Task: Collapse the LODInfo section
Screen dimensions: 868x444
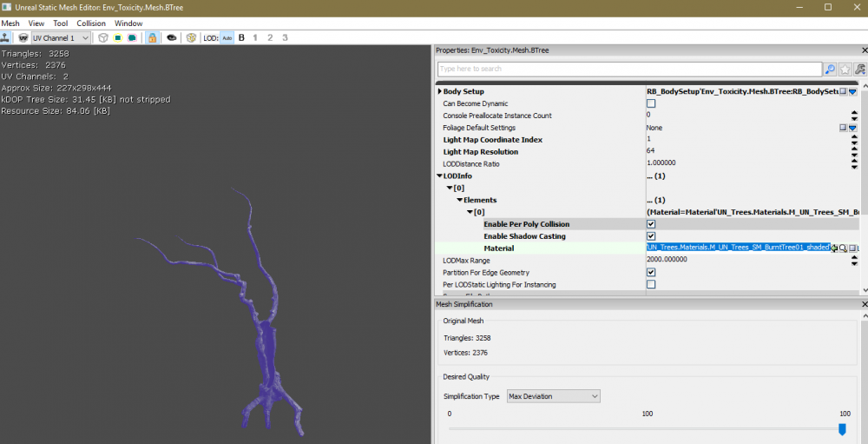Action: 439,176
